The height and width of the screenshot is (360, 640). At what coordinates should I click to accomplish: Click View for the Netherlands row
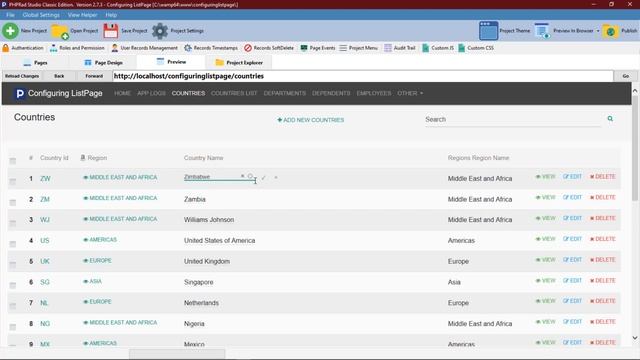click(545, 301)
